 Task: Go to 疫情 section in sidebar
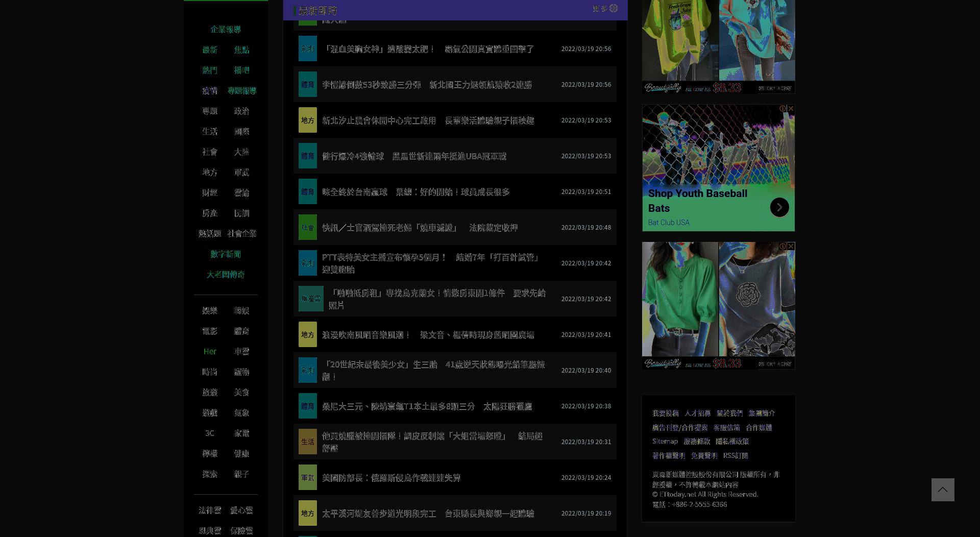click(x=210, y=90)
